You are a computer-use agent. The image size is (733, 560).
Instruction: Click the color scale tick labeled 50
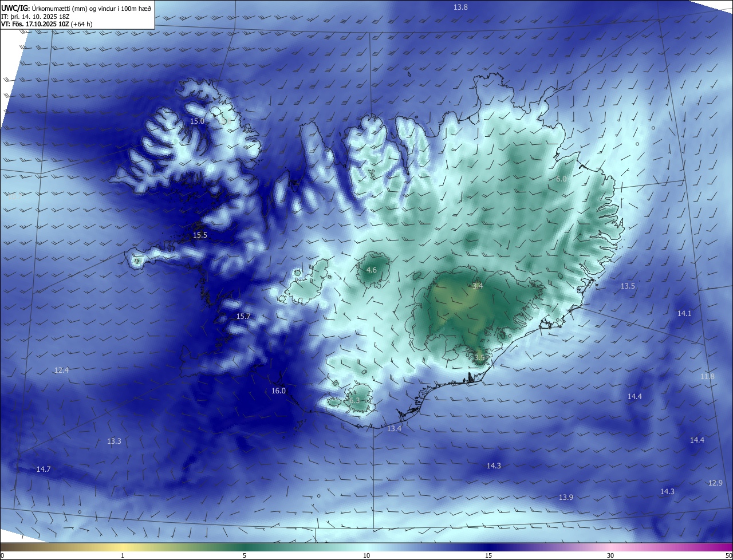728,555
